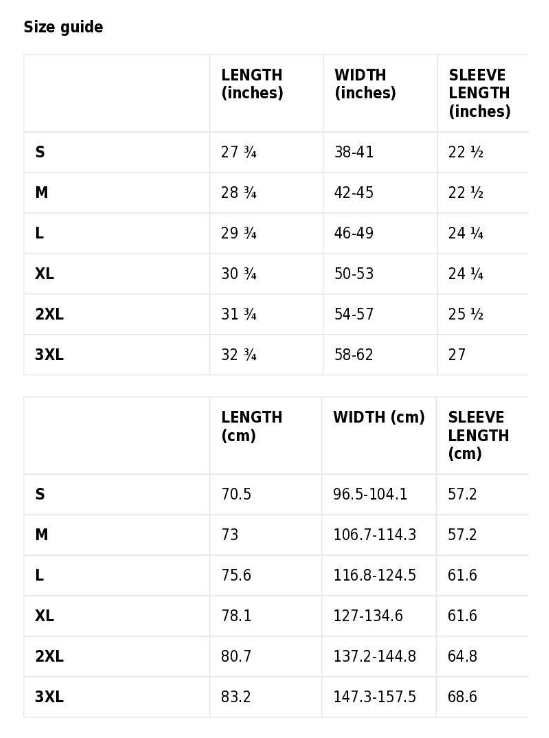Click the 3XL row label in cm table
This screenshot has height=738, width=549.
click(x=49, y=697)
